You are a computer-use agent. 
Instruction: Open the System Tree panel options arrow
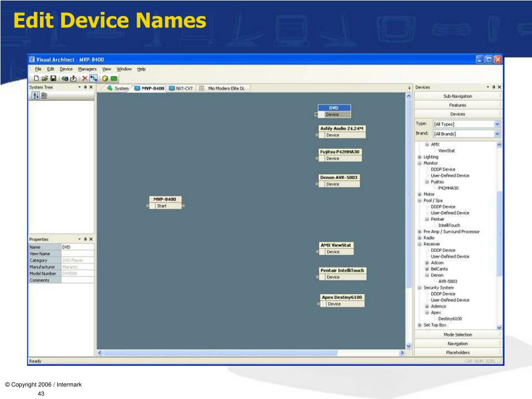tap(79, 87)
